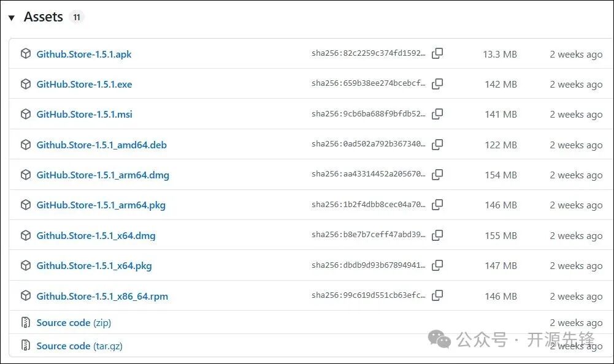The height and width of the screenshot is (364, 614).
Task: Collapse the Assets section triangle
Action: pos(11,18)
